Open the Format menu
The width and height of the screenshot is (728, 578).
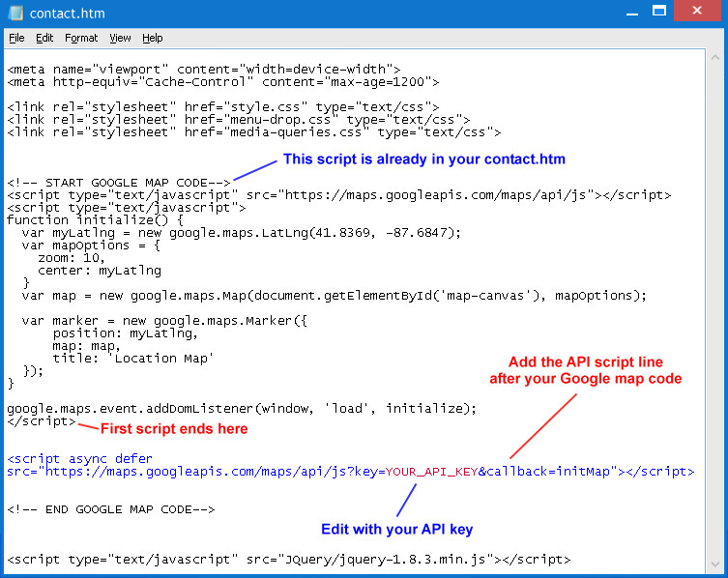coord(81,38)
